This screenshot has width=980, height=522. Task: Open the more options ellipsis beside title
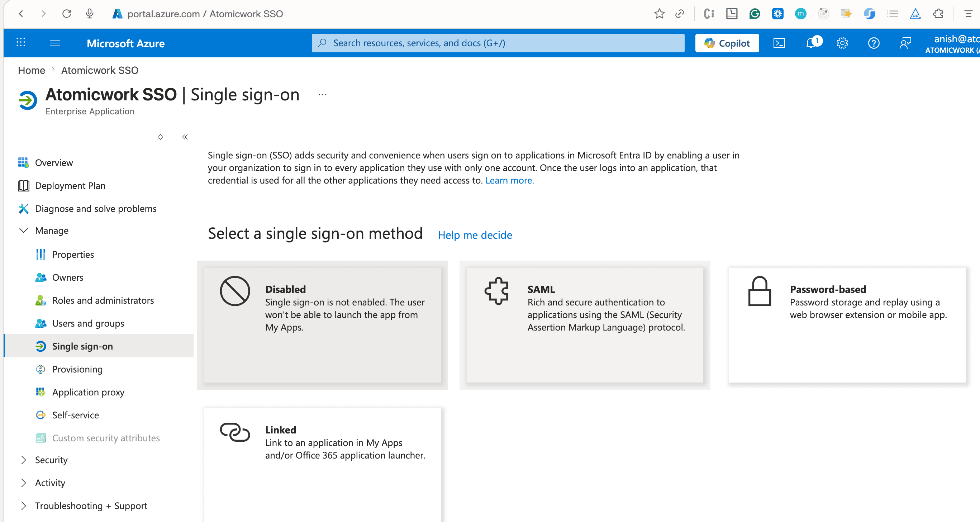pos(323,95)
